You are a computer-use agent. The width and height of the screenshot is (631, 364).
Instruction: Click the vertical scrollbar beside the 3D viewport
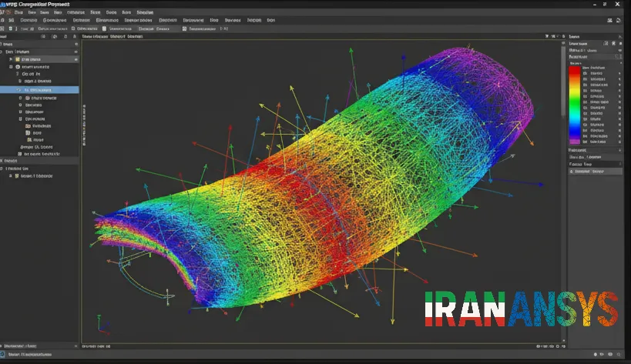pyautogui.click(x=563, y=82)
